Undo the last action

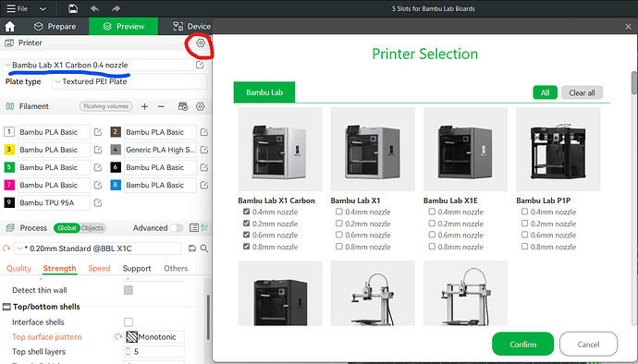pos(95,8)
